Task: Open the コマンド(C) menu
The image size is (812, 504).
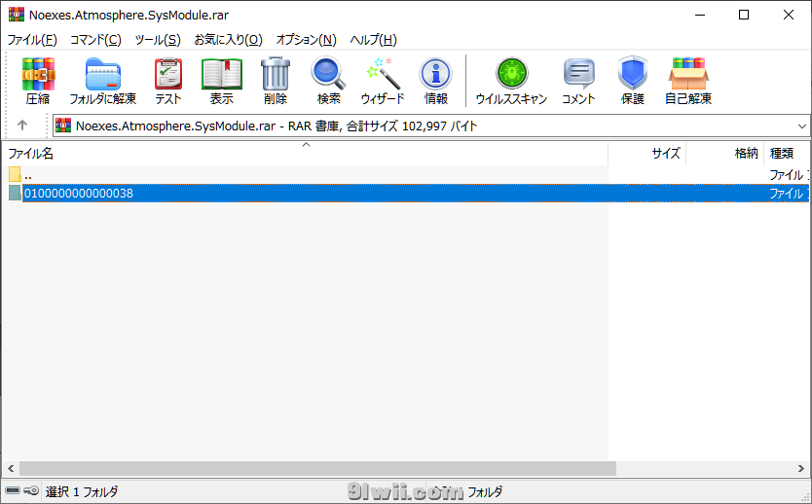Action: pyautogui.click(x=95, y=40)
